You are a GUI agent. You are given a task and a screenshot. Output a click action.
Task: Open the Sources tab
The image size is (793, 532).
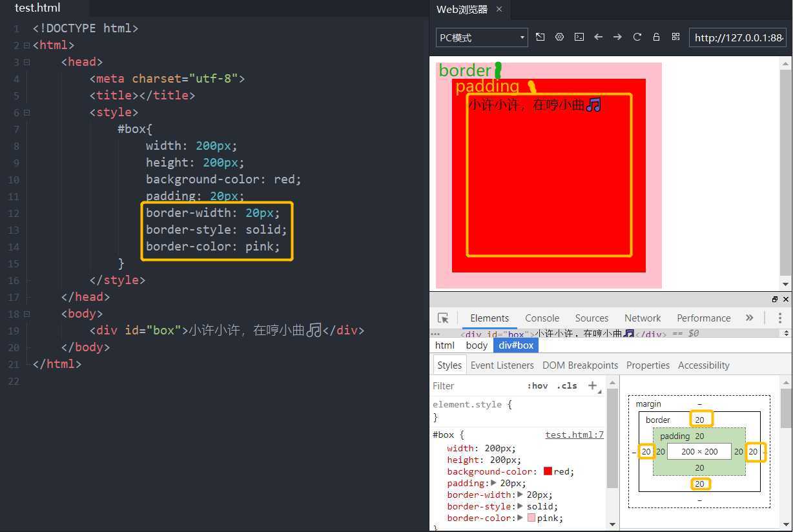pos(592,318)
